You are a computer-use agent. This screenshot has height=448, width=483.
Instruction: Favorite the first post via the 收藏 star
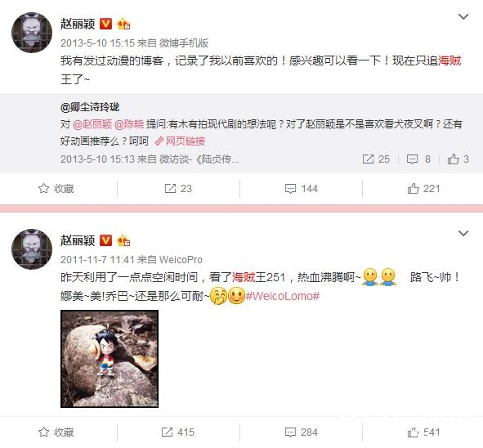[x=56, y=188]
